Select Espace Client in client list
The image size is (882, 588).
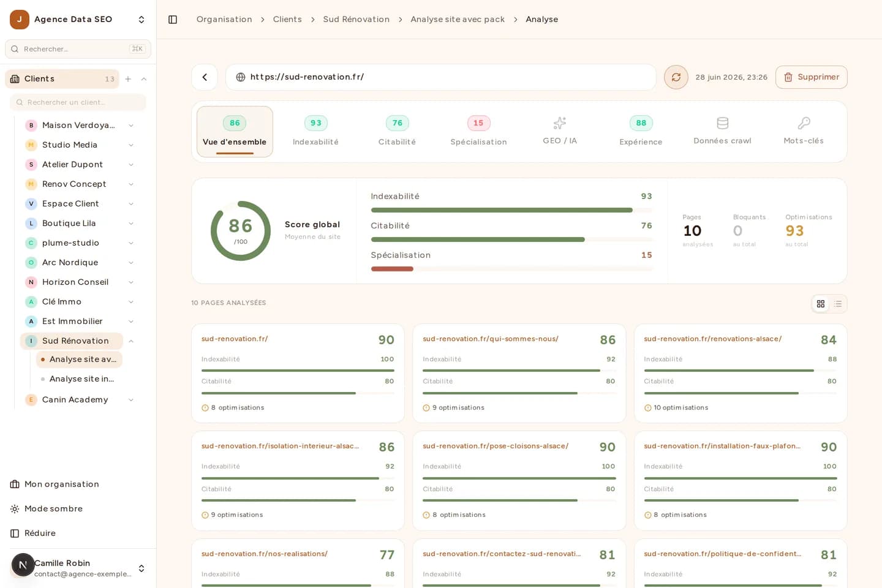click(70, 204)
